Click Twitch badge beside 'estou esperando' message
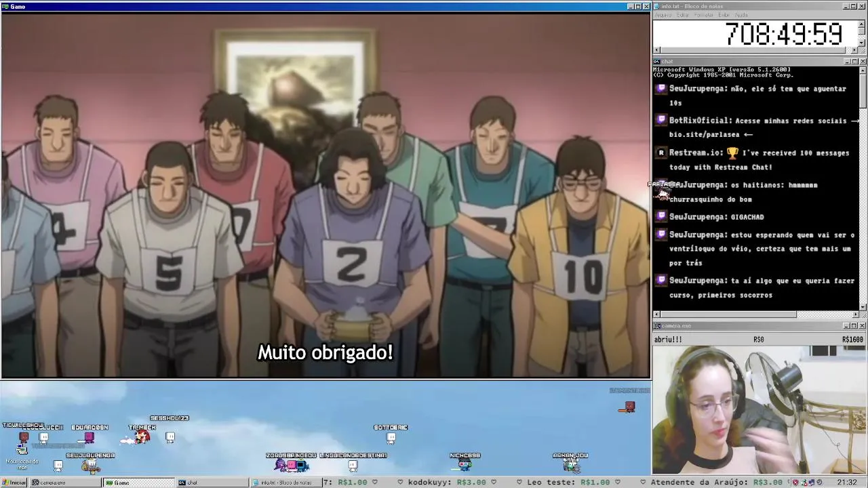The image size is (868, 488). tap(661, 235)
